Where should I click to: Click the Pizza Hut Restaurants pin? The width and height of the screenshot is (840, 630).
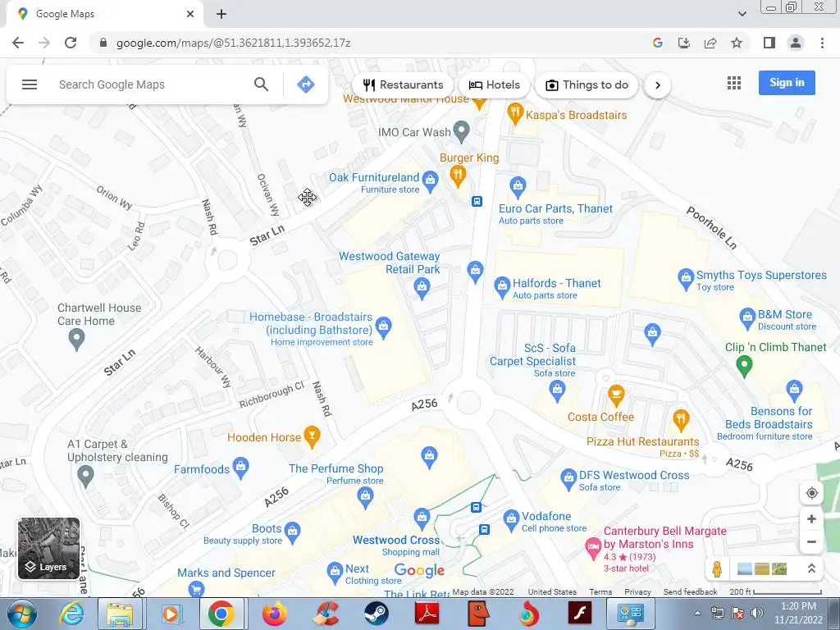coord(680,421)
